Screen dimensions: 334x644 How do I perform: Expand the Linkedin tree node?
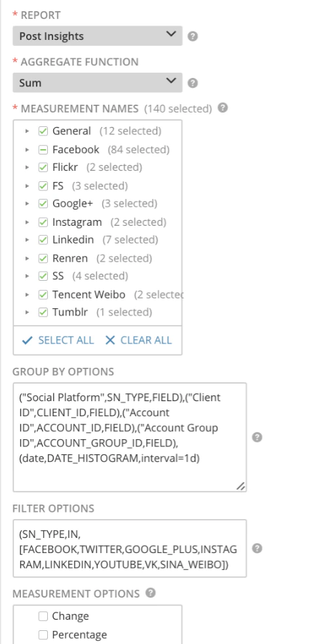(28, 240)
